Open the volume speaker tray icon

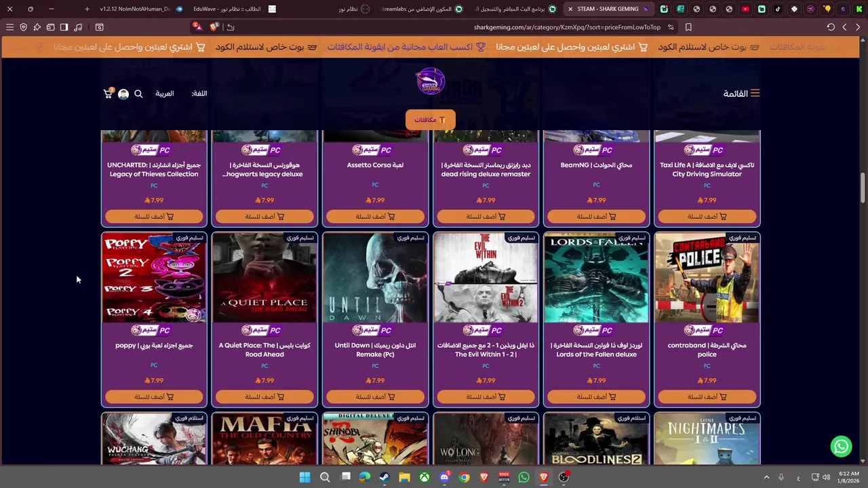point(827,477)
